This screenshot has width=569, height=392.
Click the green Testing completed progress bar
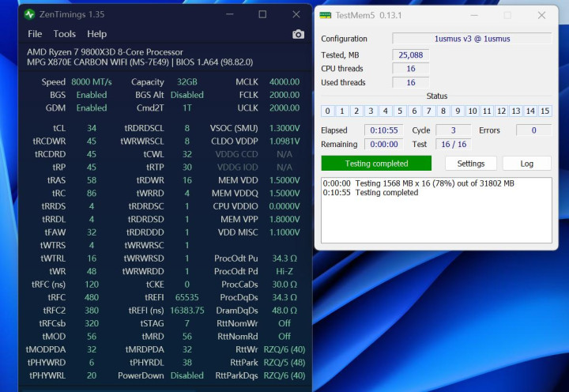(x=376, y=164)
